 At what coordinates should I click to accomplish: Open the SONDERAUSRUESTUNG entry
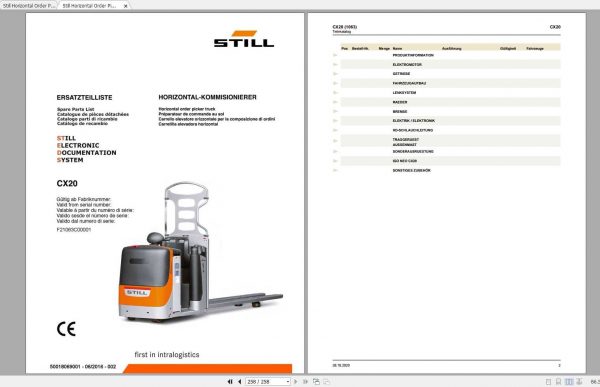413,152
